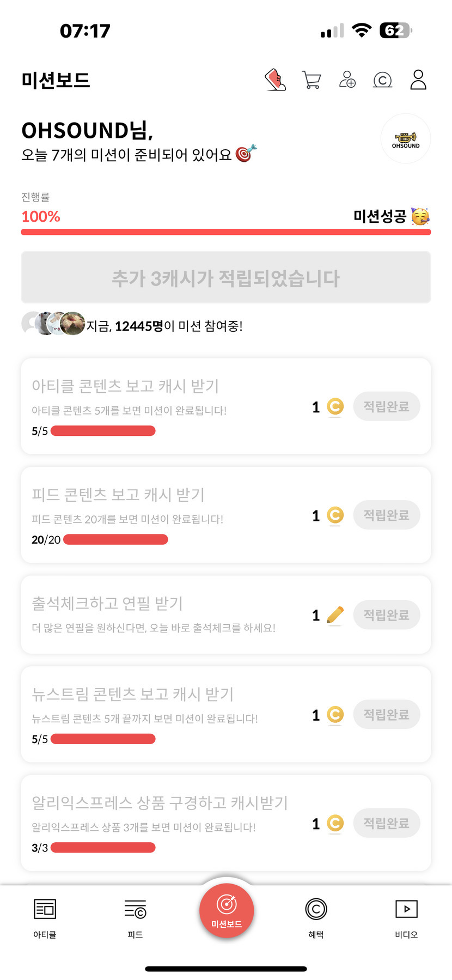The width and height of the screenshot is (452, 980).
Task: Open the 미션보드 center tab
Action: point(227,911)
